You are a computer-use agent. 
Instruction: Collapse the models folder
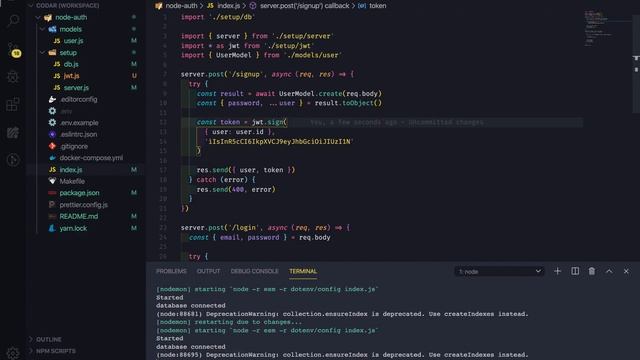[42, 29]
